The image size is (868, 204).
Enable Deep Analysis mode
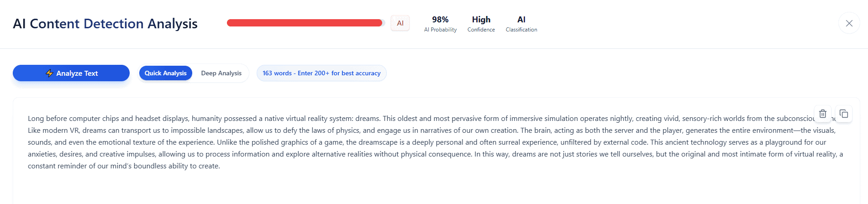point(221,73)
